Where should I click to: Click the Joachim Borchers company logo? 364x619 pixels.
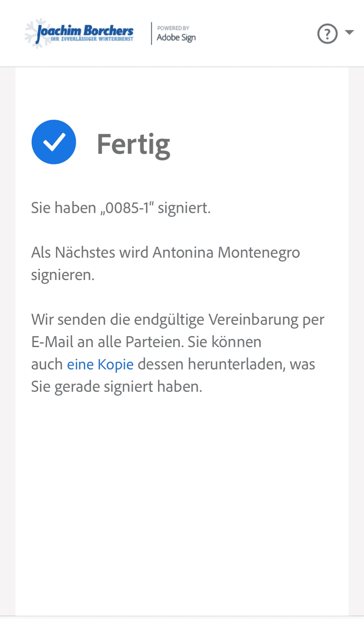click(x=85, y=31)
